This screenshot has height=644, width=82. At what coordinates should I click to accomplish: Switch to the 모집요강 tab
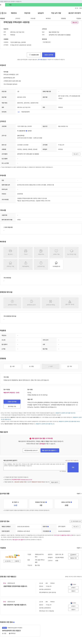point(2,19)
